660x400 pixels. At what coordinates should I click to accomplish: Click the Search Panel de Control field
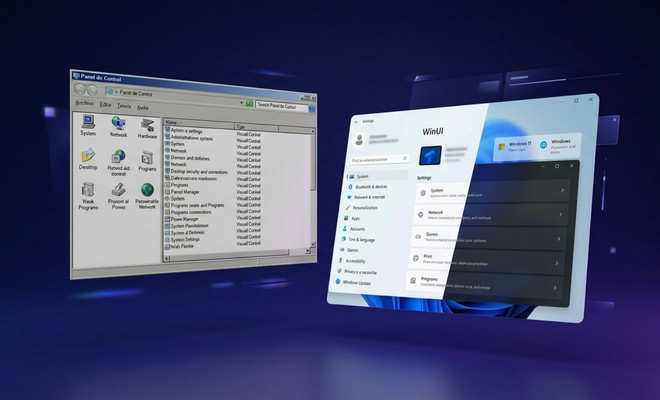pyautogui.click(x=281, y=106)
